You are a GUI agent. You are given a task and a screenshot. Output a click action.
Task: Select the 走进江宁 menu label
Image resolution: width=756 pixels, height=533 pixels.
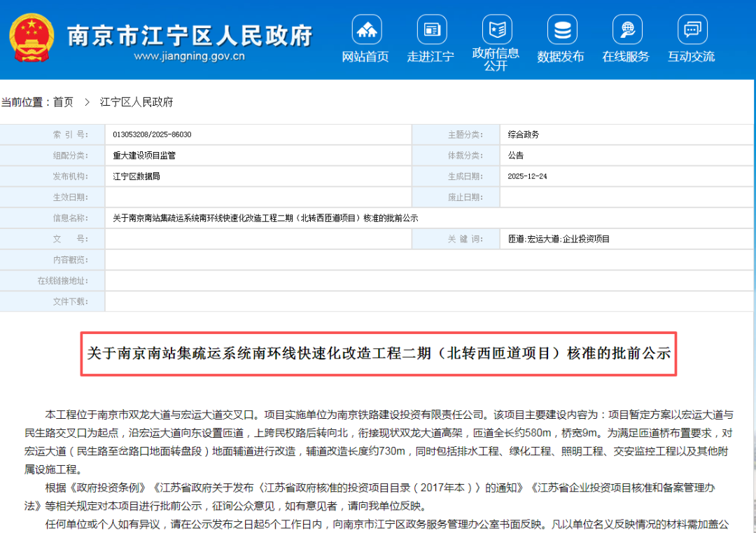tap(430, 57)
